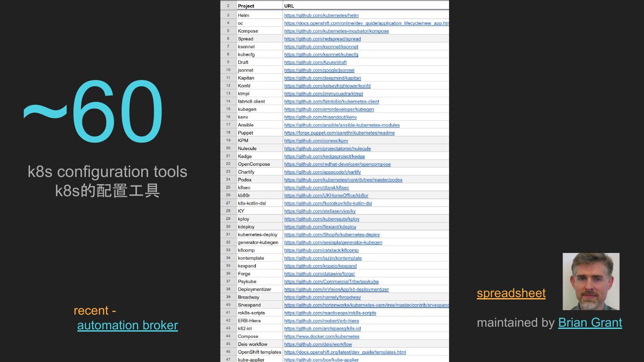Visit the Azure/draft URL
The height and width of the screenshot is (362, 644).
(315, 62)
